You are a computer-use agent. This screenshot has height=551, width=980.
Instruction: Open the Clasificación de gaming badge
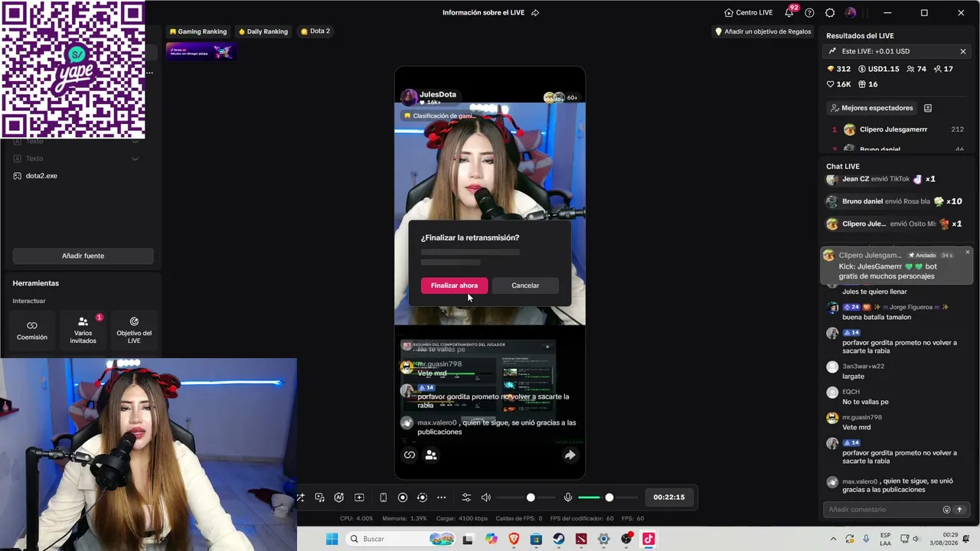click(x=440, y=116)
